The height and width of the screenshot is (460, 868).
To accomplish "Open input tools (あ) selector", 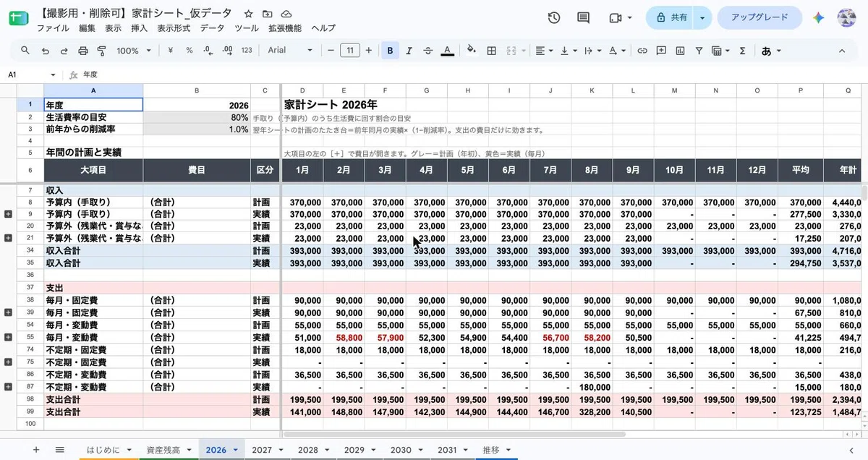I will click(771, 51).
